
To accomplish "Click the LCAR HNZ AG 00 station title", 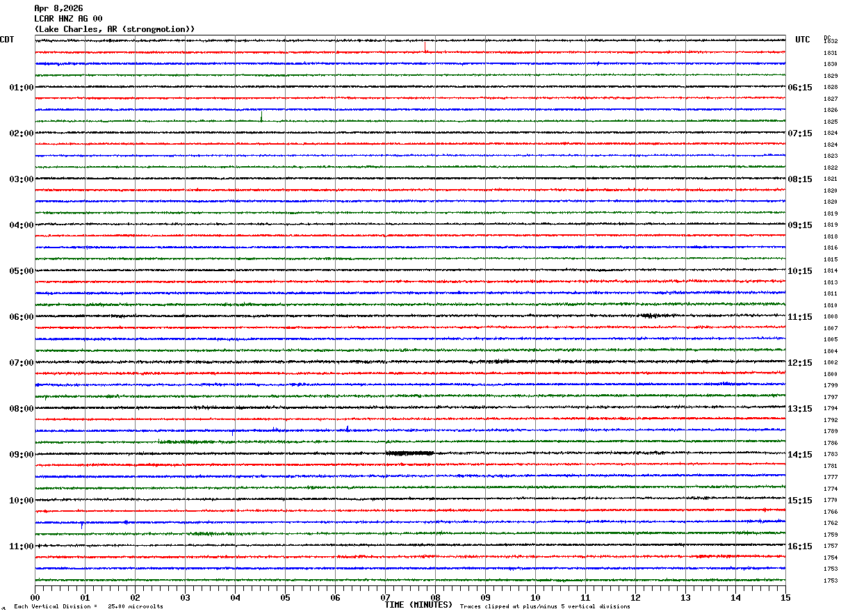I will coord(69,19).
